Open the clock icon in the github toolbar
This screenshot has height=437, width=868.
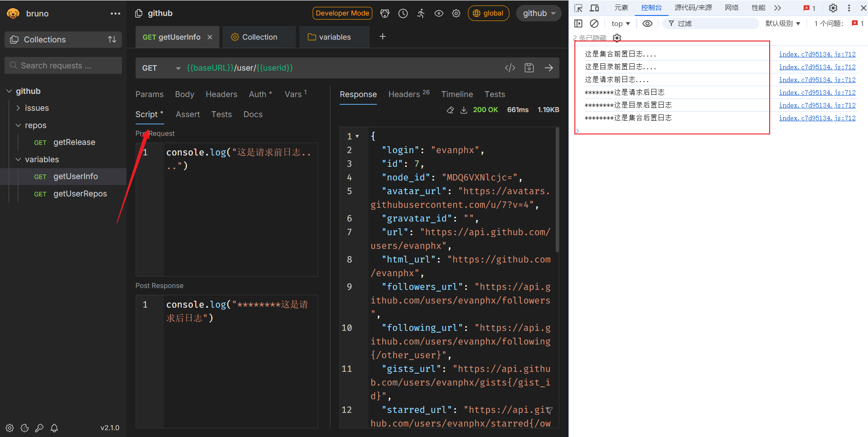pyautogui.click(x=403, y=13)
